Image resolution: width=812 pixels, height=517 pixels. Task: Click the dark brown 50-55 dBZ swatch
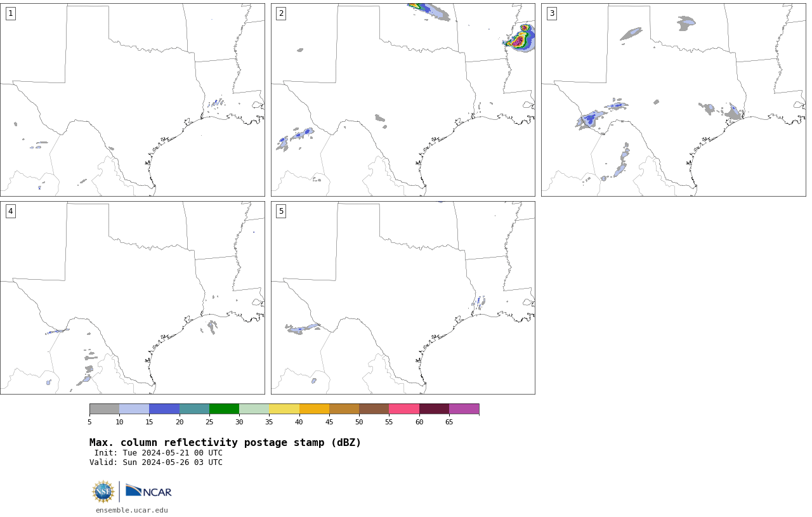click(x=374, y=409)
